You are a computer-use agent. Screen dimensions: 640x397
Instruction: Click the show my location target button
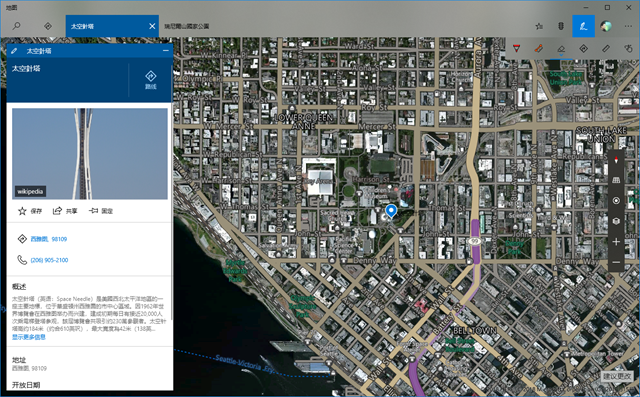616,201
